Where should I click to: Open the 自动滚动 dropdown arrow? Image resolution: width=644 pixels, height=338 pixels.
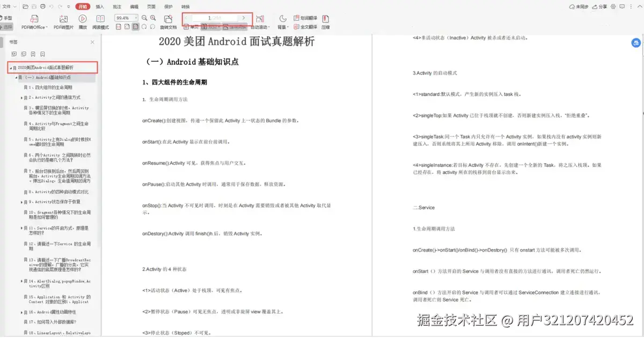point(269,27)
